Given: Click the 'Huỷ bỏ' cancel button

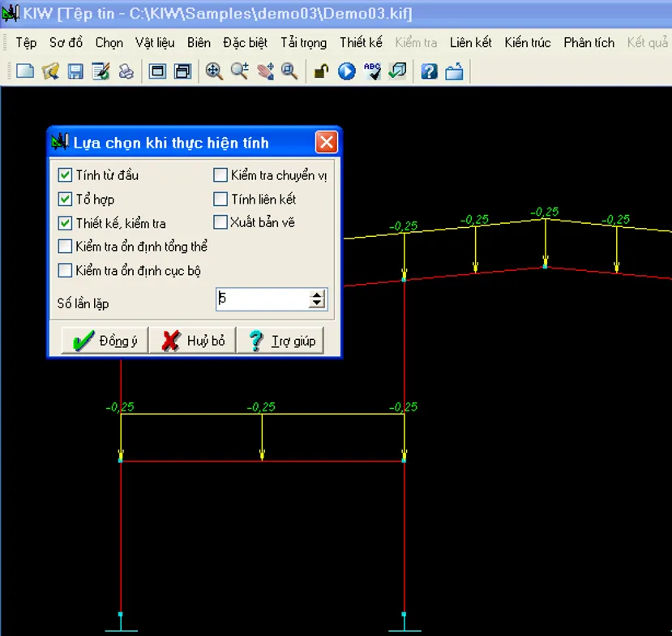Looking at the screenshot, I should (193, 341).
